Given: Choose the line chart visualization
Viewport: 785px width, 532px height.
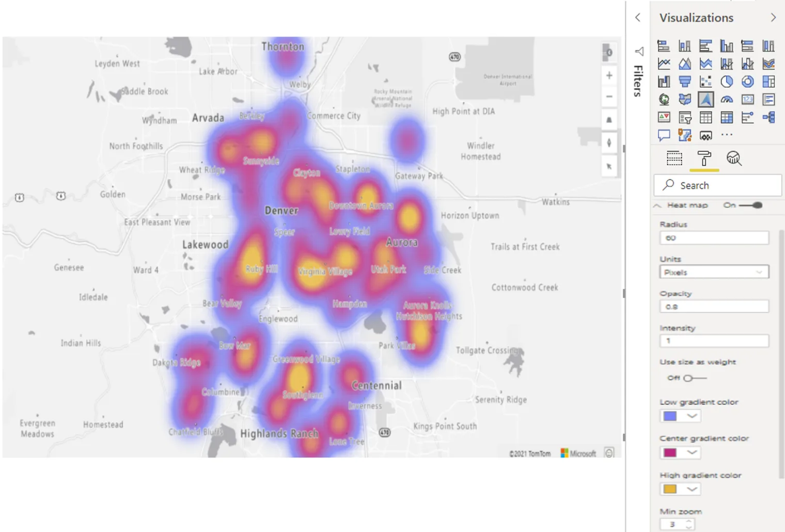Looking at the screenshot, I should pos(664,63).
